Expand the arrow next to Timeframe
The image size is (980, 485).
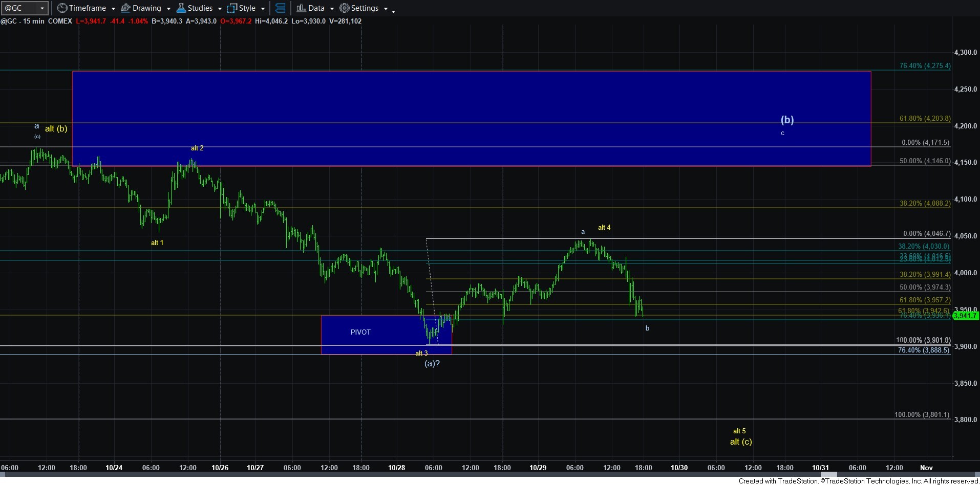(113, 9)
